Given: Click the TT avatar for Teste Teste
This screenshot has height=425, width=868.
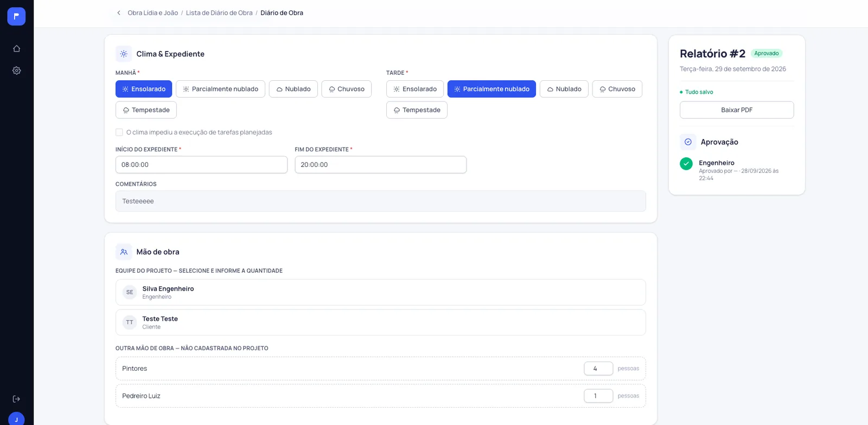Looking at the screenshot, I should point(130,323).
